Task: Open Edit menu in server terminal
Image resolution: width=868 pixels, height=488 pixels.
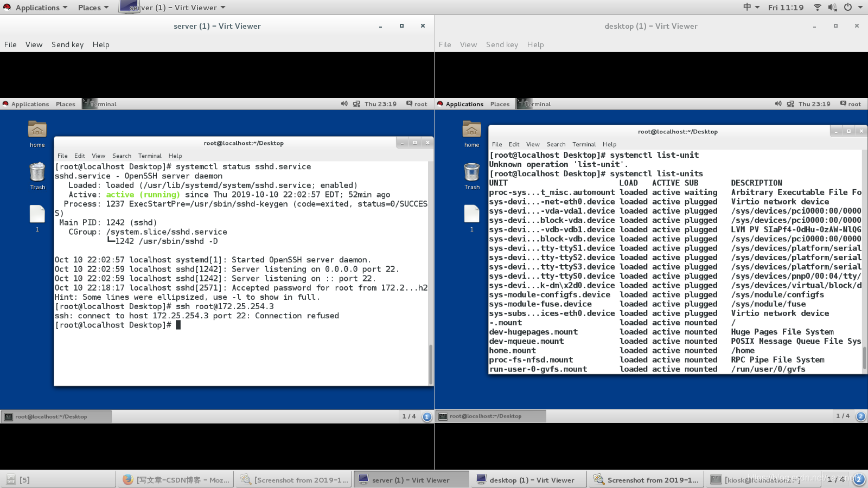Action: pos(80,156)
